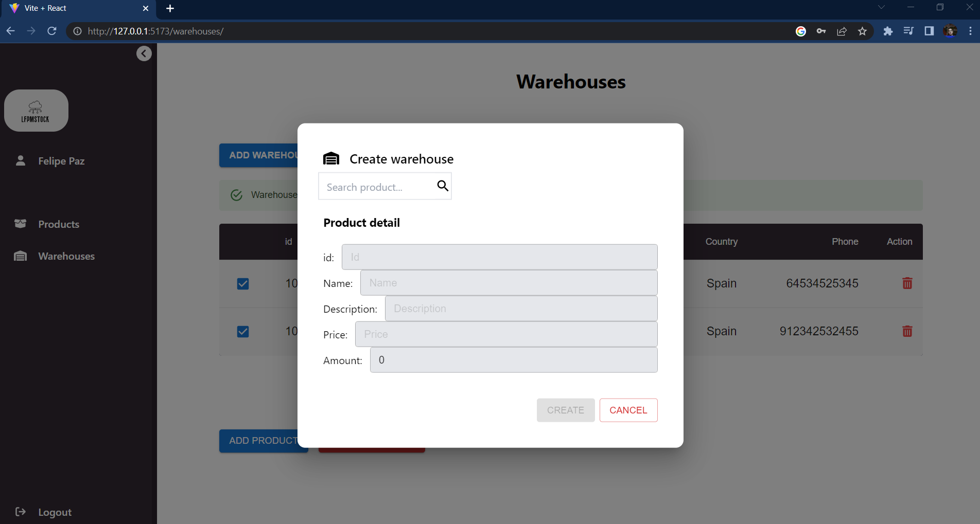Image resolution: width=980 pixels, height=524 pixels.
Task: Select the Warehouses icon in the sidebar
Action: tap(20, 256)
